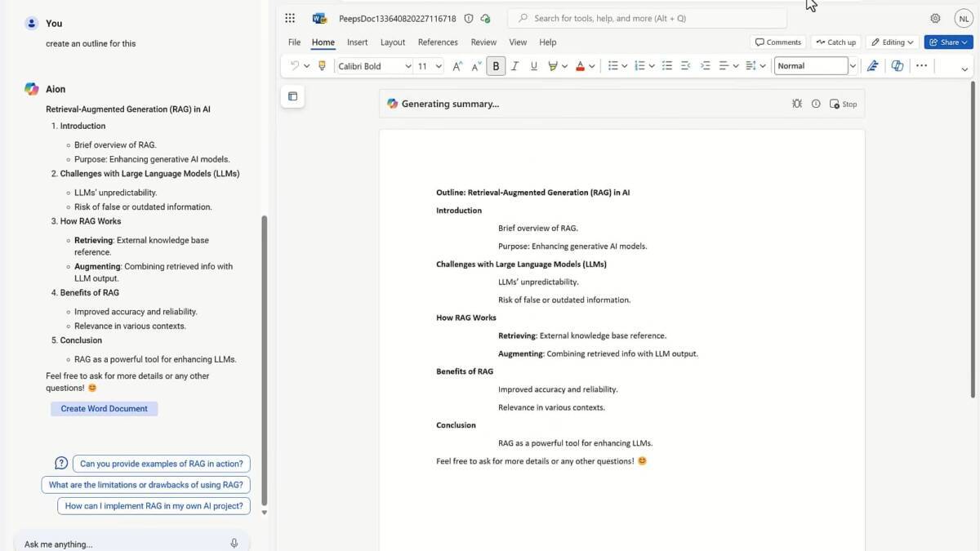Select the Format Painter tool
The height and width of the screenshot is (551, 980).
click(322, 66)
